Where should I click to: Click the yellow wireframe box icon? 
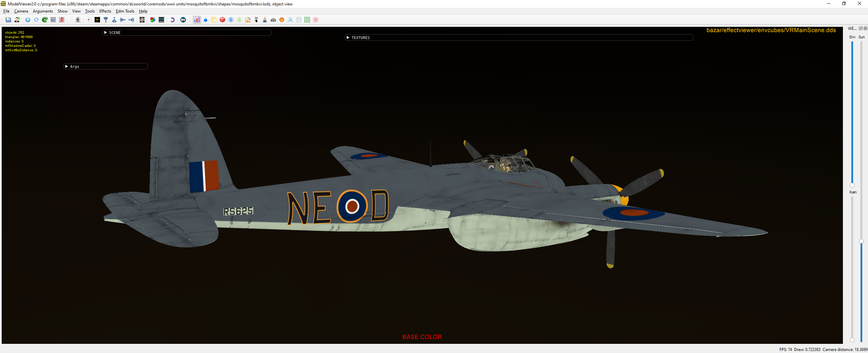[x=214, y=20]
